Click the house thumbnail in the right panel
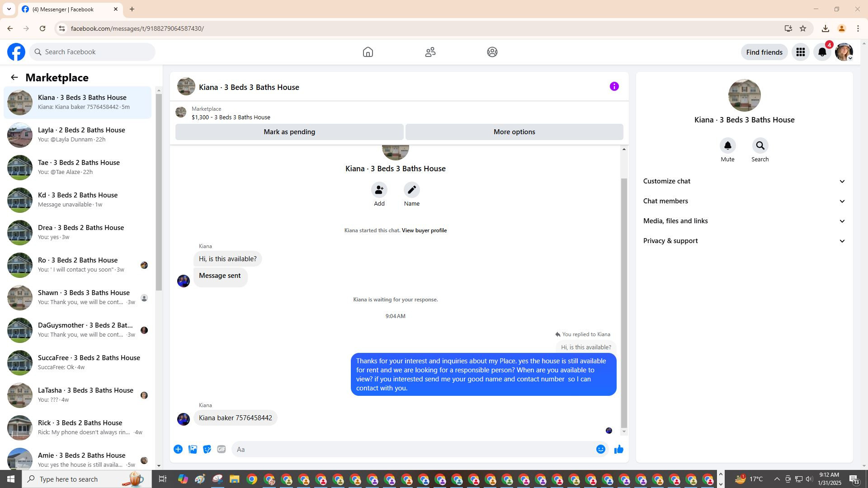Viewport: 868px width, 488px height. (x=744, y=95)
